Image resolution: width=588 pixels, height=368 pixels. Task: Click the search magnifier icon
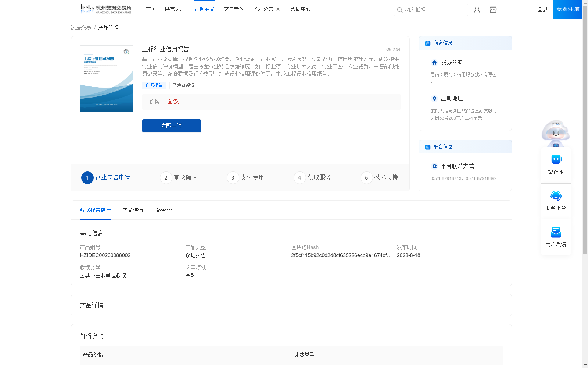(400, 10)
